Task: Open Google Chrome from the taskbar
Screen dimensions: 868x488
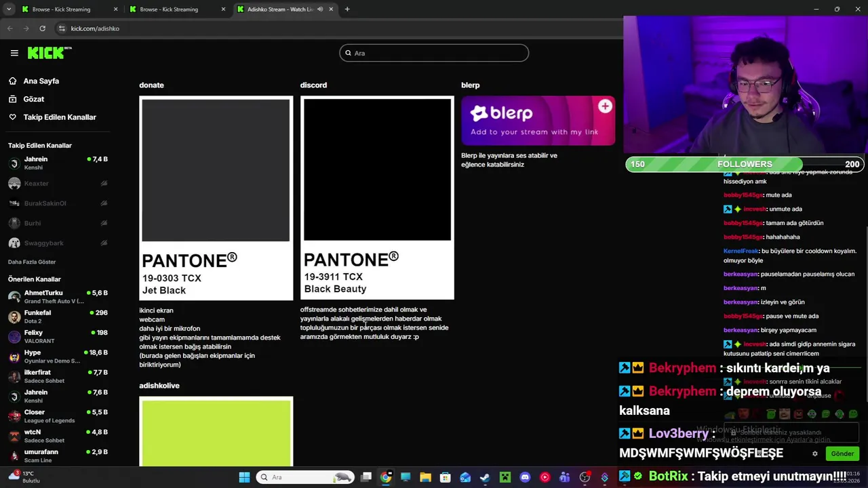Action: tap(386, 477)
